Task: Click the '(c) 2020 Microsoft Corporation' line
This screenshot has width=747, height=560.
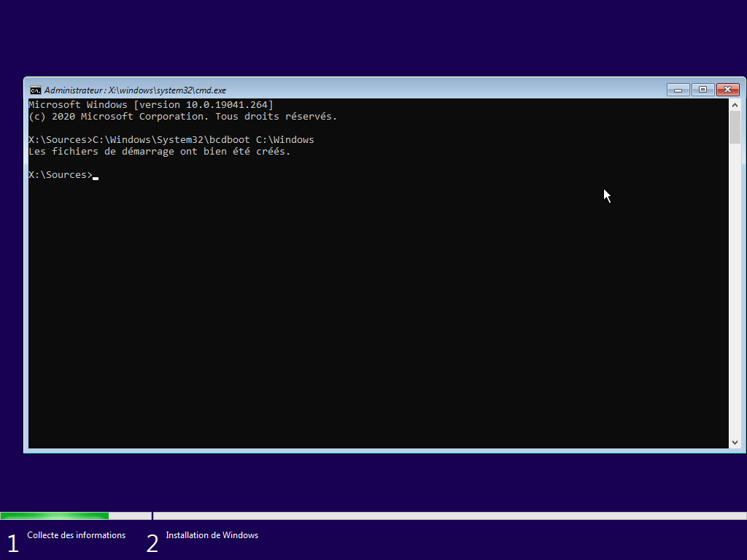Action: 183,116
